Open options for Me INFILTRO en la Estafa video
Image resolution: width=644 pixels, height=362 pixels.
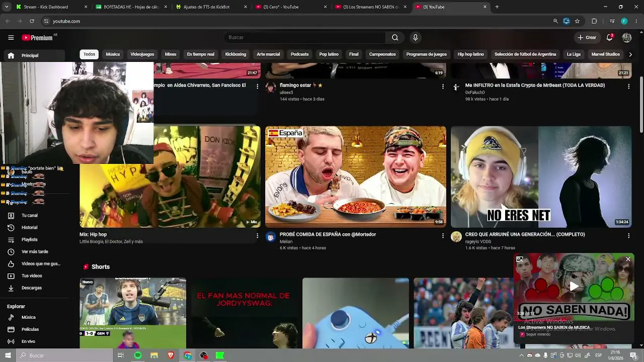click(628, 86)
